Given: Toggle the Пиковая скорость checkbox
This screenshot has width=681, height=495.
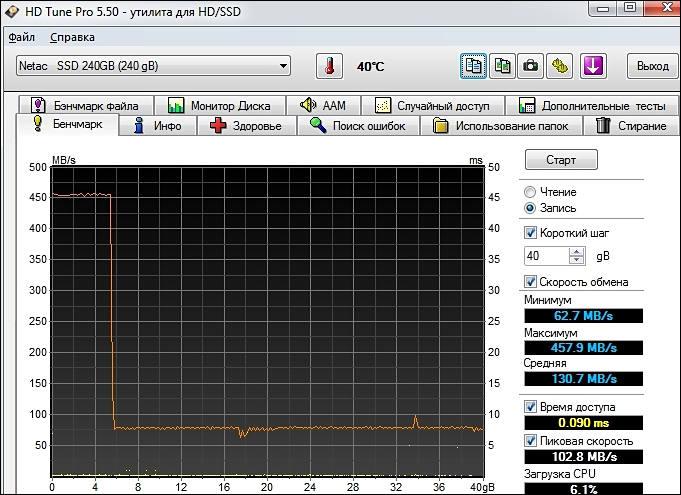Looking at the screenshot, I should [530, 441].
